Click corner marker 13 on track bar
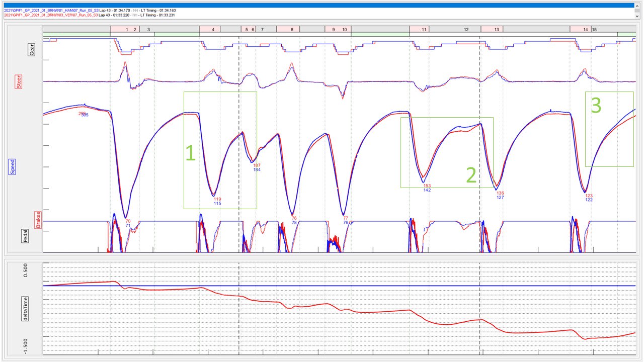This screenshot has width=644, height=362. click(497, 30)
